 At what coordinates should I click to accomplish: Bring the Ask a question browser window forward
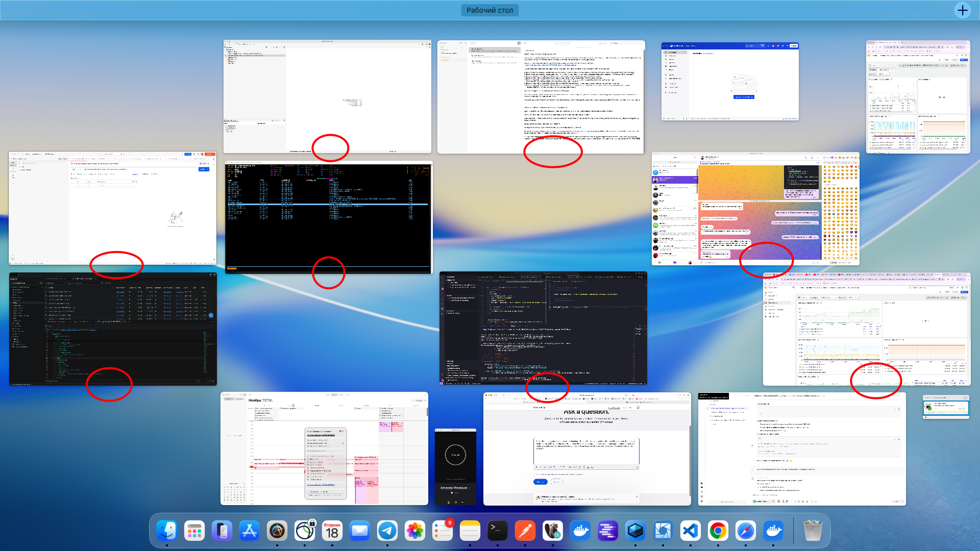587,448
